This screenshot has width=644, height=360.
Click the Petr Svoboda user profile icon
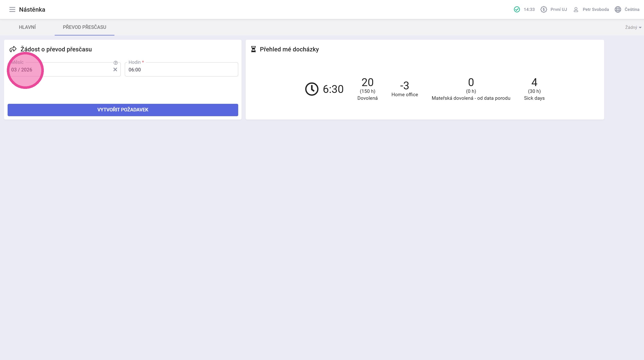[x=576, y=10]
